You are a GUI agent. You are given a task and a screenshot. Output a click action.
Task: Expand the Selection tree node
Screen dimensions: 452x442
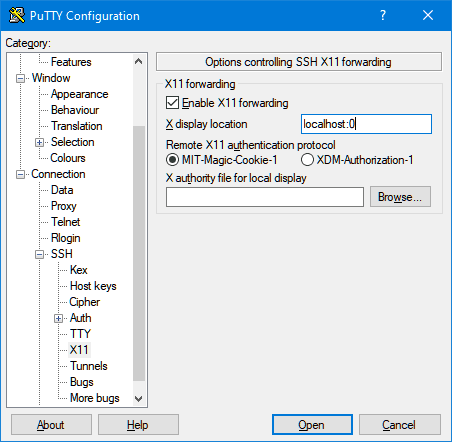click(39, 143)
